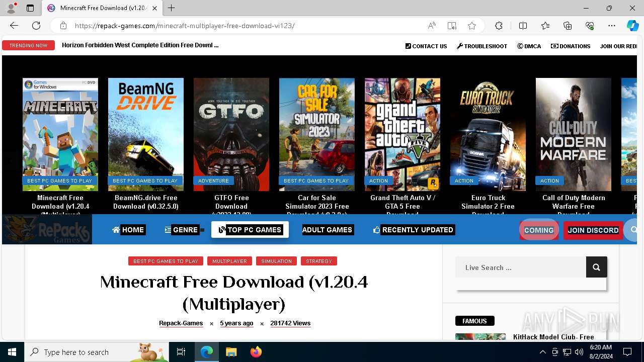Open Immersive Reader in address bar

pos(452,26)
